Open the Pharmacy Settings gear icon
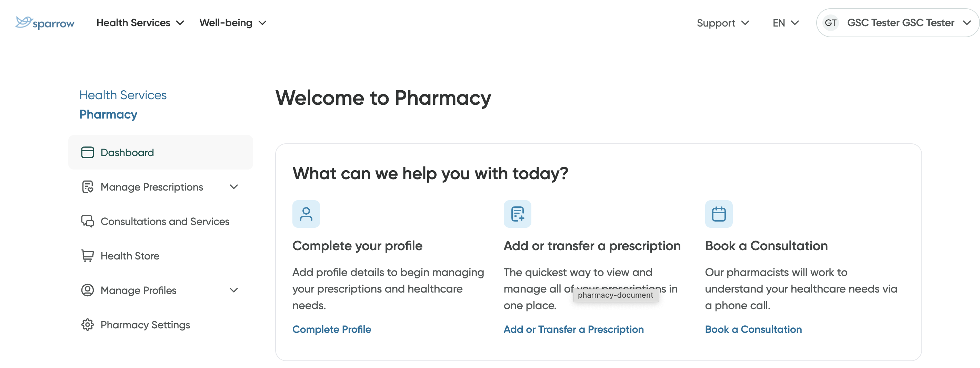The height and width of the screenshot is (368, 980). 88,325
